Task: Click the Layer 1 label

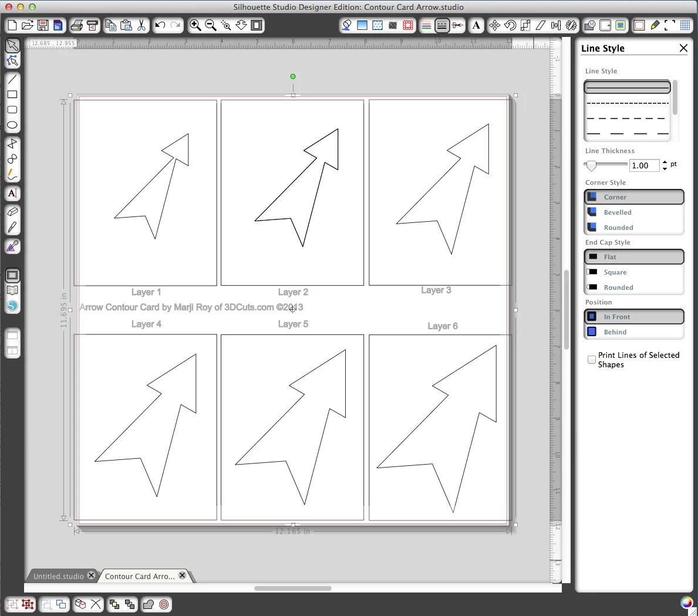Action: click(x=146, y=292)
